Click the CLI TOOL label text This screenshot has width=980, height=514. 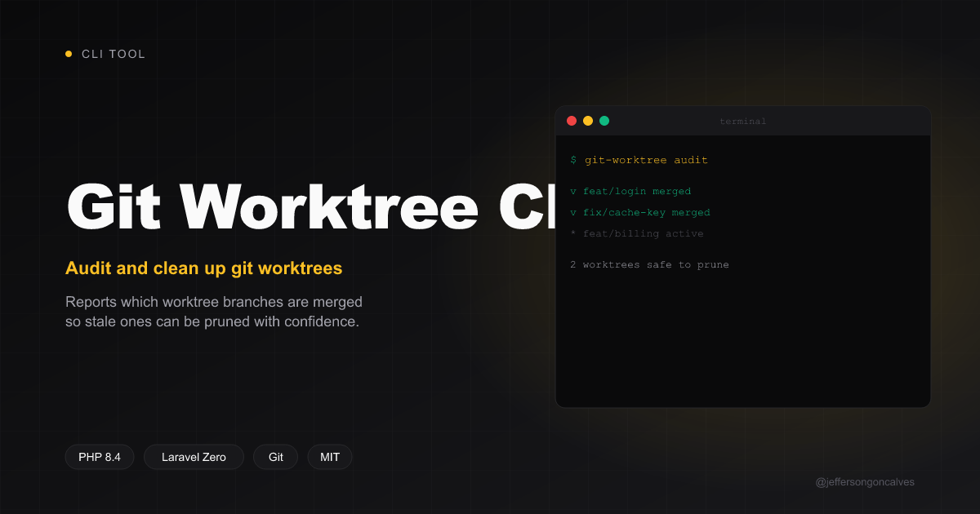113,54
